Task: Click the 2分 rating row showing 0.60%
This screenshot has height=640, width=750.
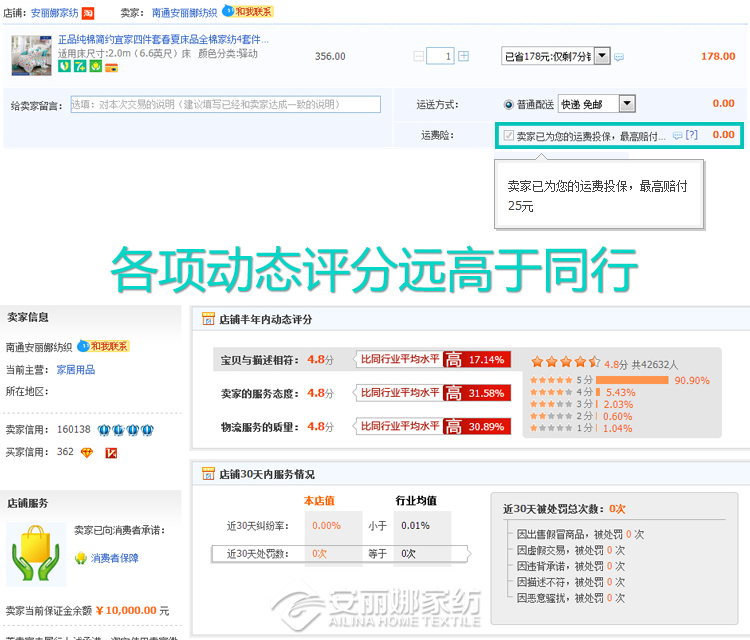Action: [x=581, y=416]
